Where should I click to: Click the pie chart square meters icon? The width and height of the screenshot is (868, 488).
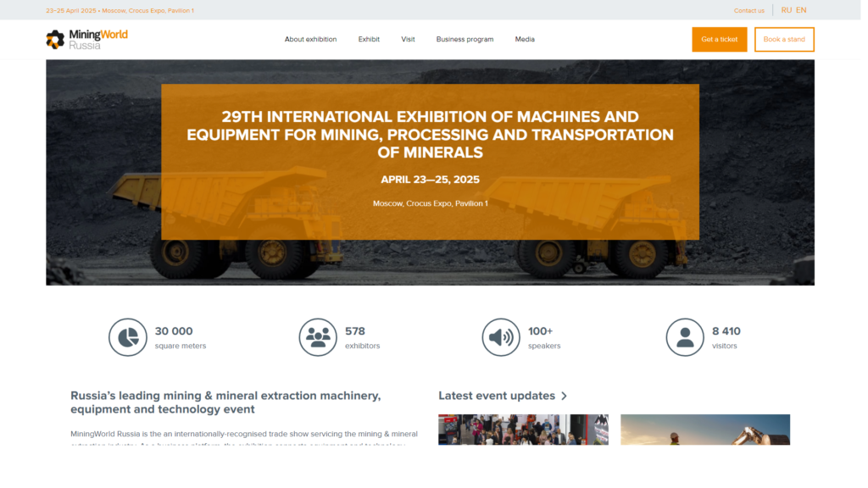(128, 337)
